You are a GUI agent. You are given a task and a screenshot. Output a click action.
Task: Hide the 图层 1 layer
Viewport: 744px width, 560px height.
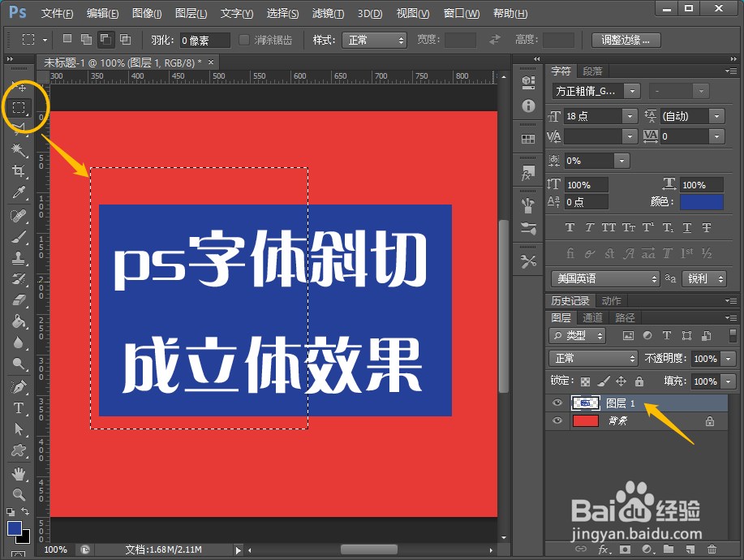click(x=557, y=403)
